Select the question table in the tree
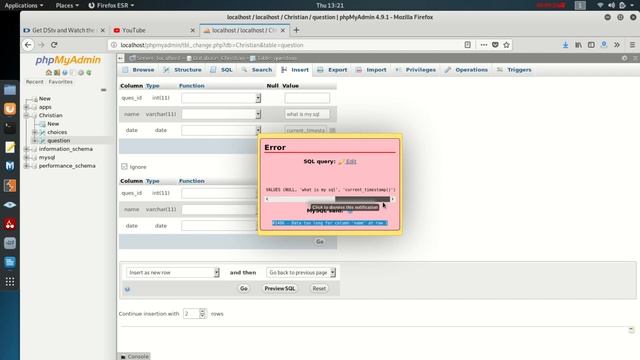The width and height of the screenshot is (640, 360). (x=58, y=140)
